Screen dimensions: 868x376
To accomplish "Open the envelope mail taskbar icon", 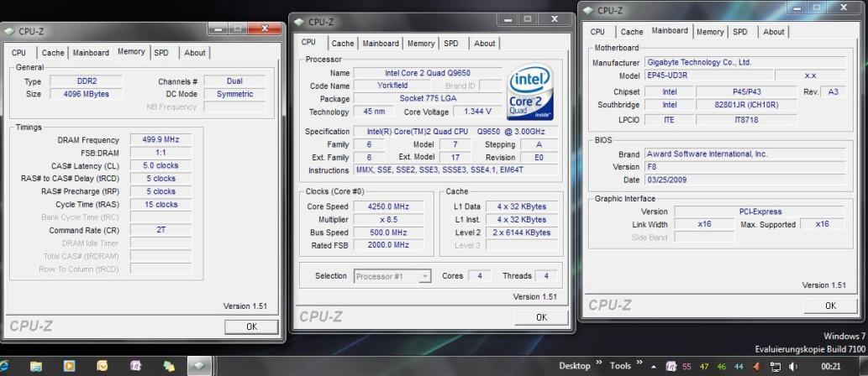I will tap(103, 366).
